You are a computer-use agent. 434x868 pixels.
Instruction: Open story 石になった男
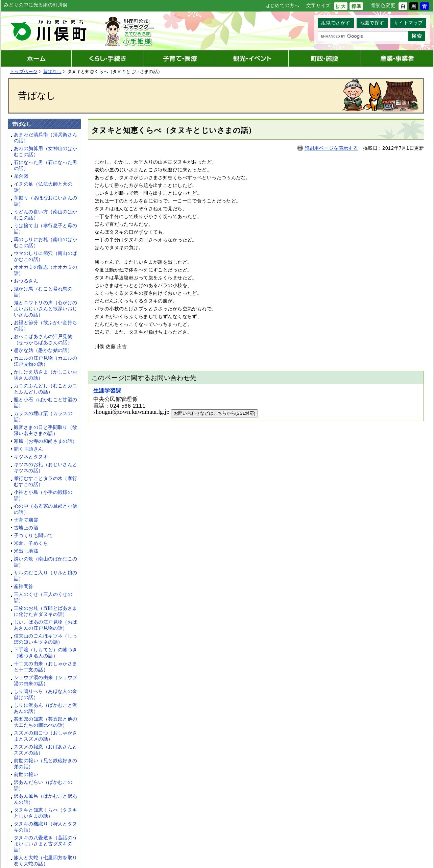(x=45, y=165)
